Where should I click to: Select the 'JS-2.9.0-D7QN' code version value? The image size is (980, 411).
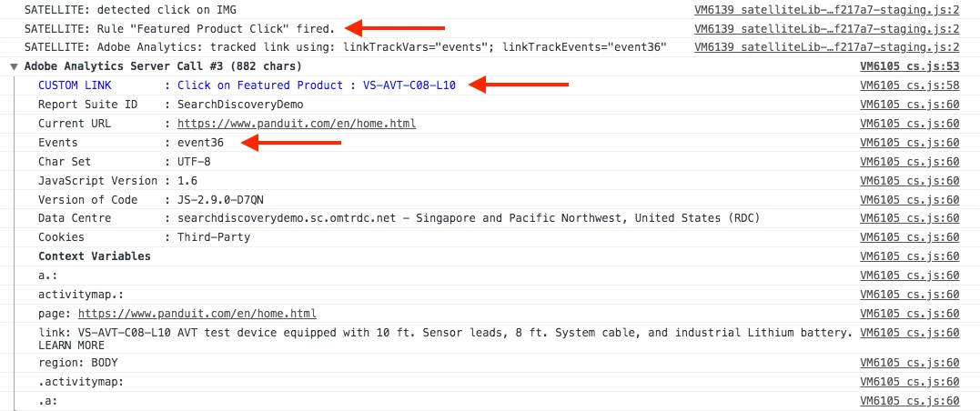coord(220,200)
